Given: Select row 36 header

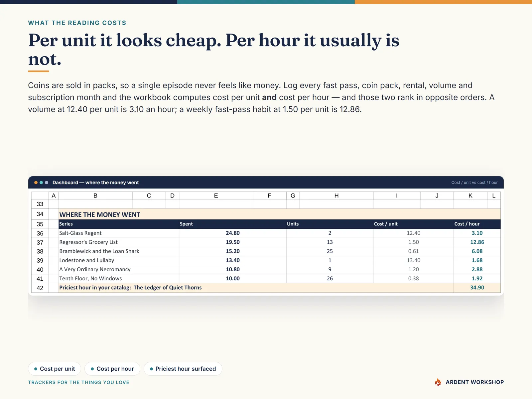Looking at the screenshot, I should (40, 233).
